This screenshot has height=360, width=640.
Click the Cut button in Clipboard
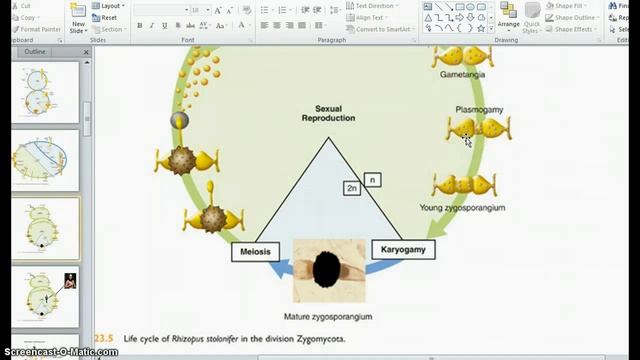coord(21,6)
